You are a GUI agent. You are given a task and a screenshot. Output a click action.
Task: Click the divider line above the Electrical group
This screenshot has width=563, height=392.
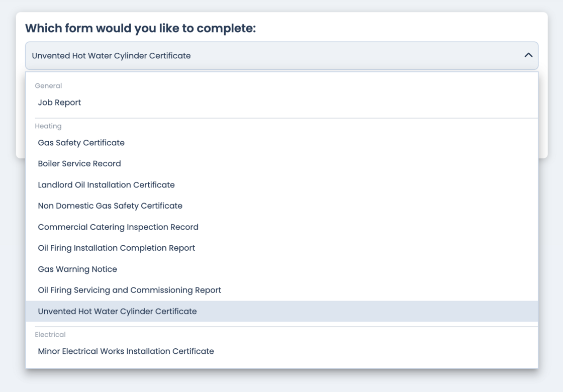(x=281, y=327)
